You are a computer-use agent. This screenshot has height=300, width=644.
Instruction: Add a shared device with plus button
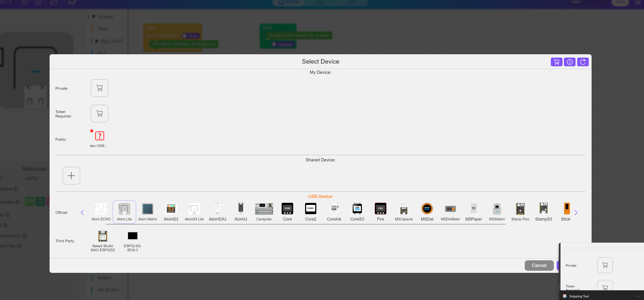[x=71, y=176]
